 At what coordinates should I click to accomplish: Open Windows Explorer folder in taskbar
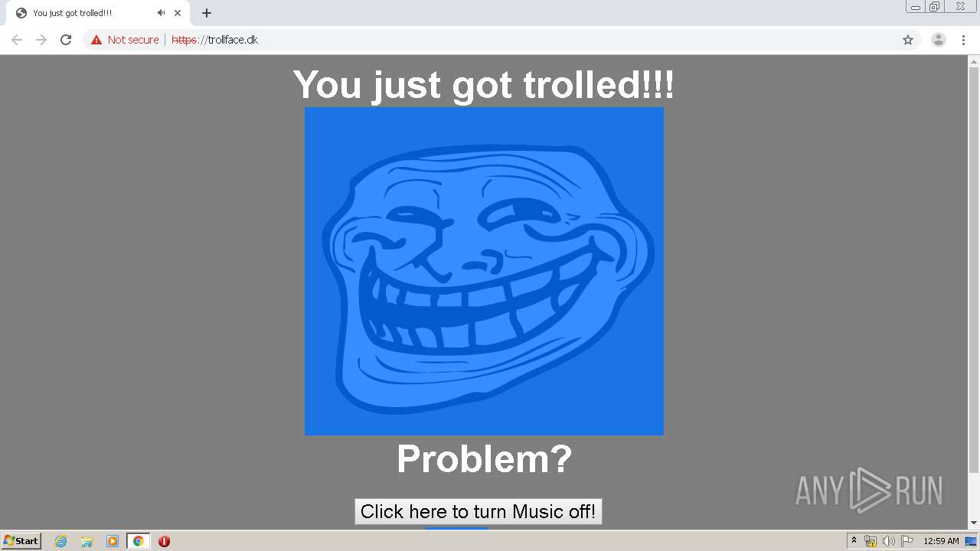87,541
